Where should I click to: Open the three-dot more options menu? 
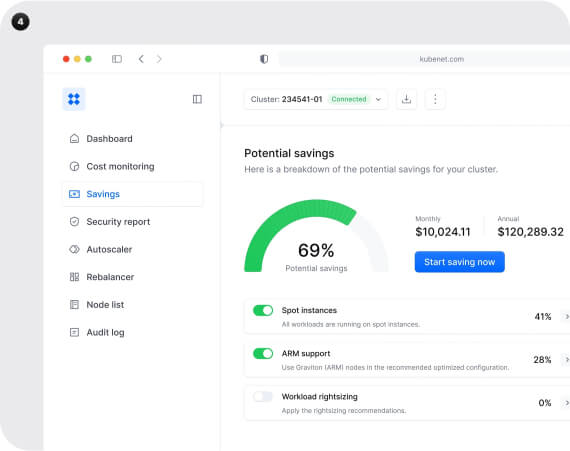tap(435, 99)
